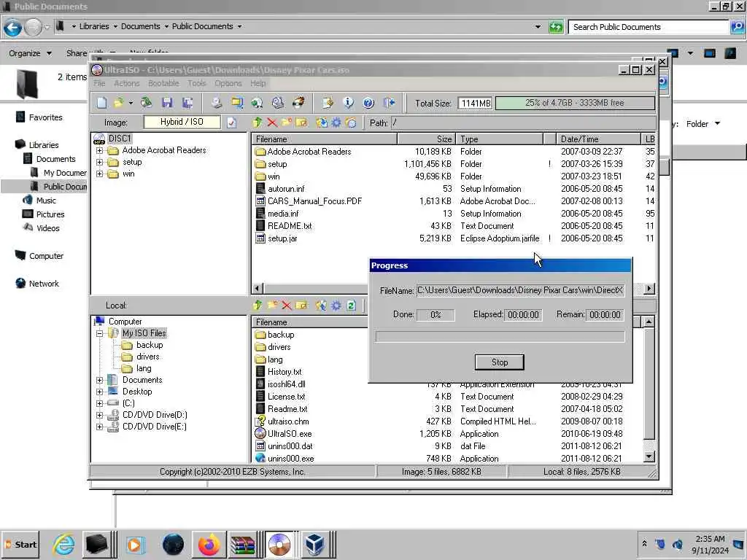Click the Rename icon in Image toolbar
Image resolution: width=747 pixels, height=560 pixels.
(301, 122)
